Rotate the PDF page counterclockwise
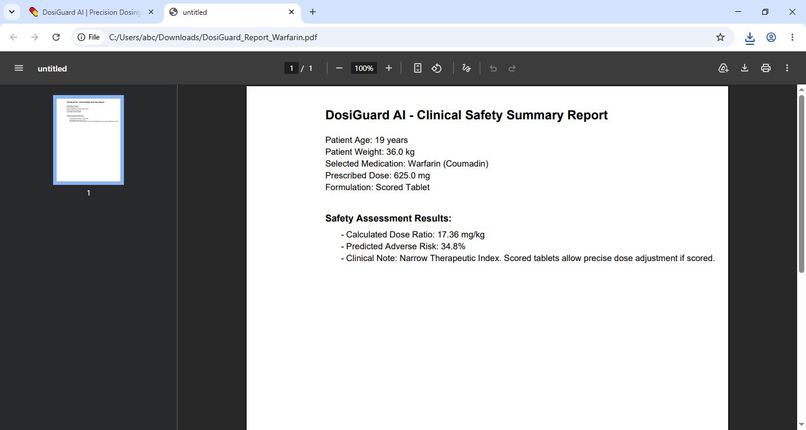Image resolution: width=806 pixels, height=430 pixels. point(436,68)
